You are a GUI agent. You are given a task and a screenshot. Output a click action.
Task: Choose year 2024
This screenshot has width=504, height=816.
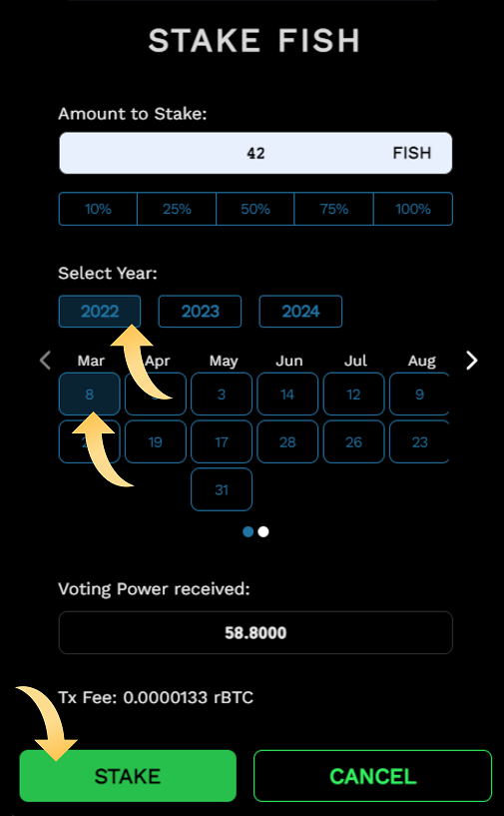click(300, 312)
